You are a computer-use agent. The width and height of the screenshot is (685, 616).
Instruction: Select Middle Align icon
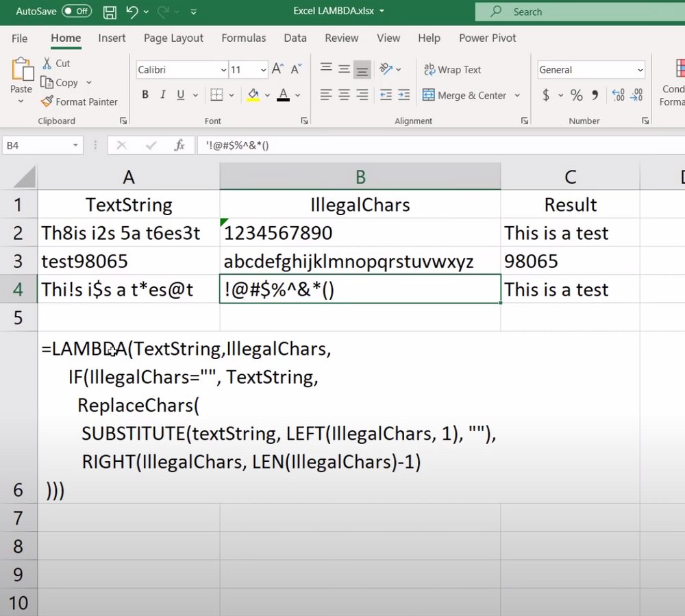pyautogui.click(x=345, y=69)
